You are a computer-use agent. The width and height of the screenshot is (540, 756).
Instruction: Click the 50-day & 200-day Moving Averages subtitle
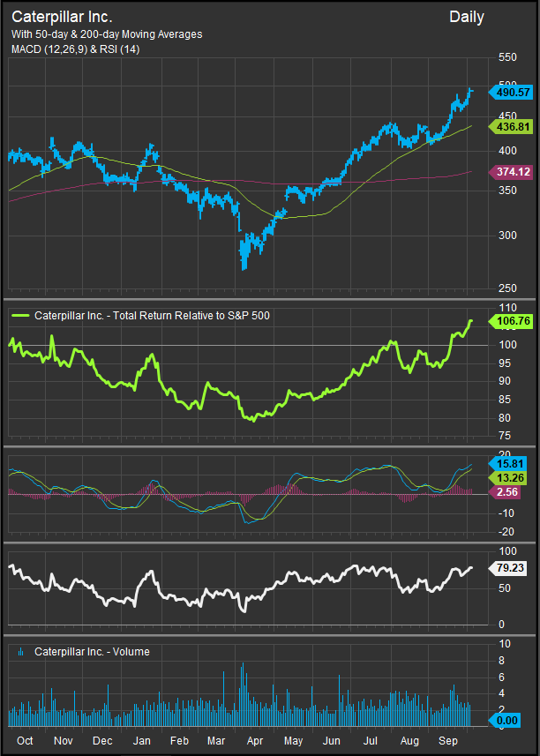point(107,34)
